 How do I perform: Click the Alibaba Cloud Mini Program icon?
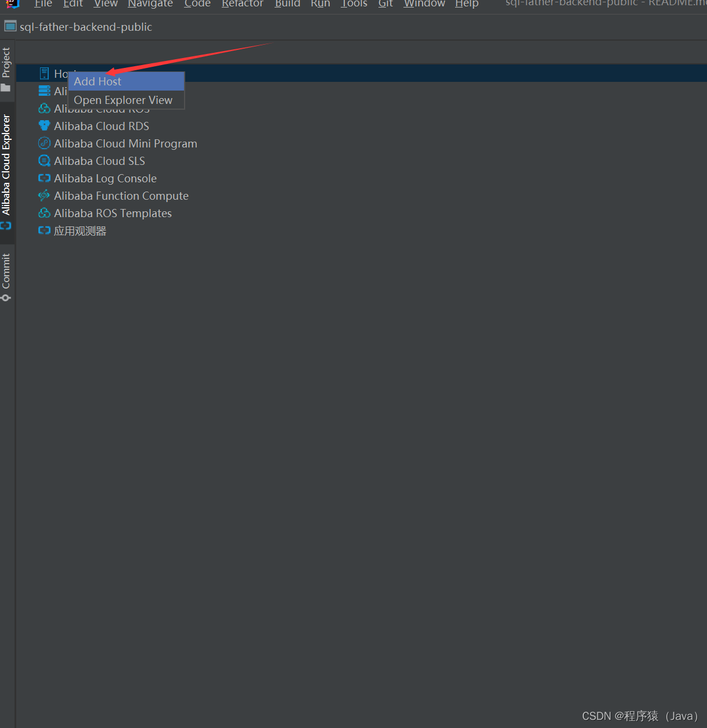point(44,143)
